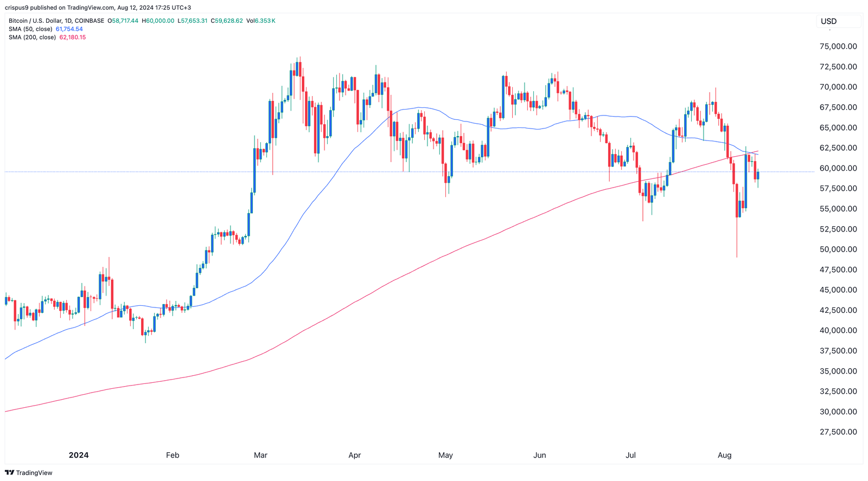Click the 62,180.15 SMA 200 value
The height and width of the screenshot is (481, 868).
point(73,37)
